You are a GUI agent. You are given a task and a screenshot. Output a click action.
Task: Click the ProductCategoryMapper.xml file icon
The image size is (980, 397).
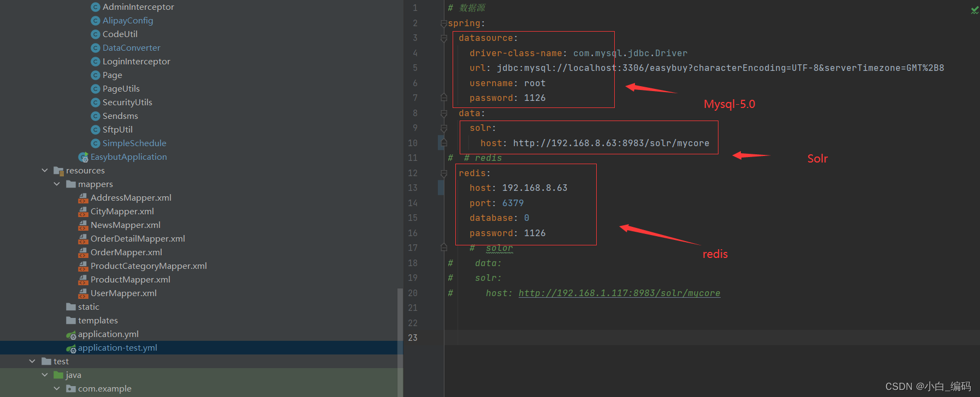pyautogui.click(x=83, y=266)
